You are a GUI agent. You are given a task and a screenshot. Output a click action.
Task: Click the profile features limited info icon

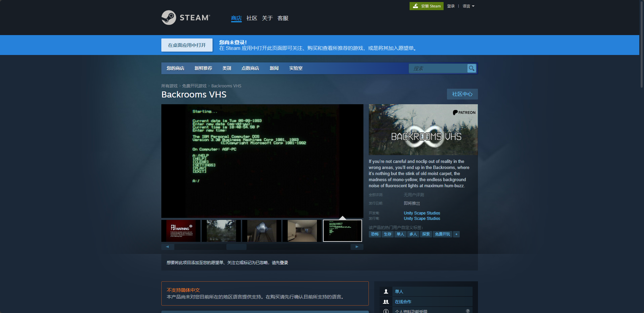(x=386, y=311)
